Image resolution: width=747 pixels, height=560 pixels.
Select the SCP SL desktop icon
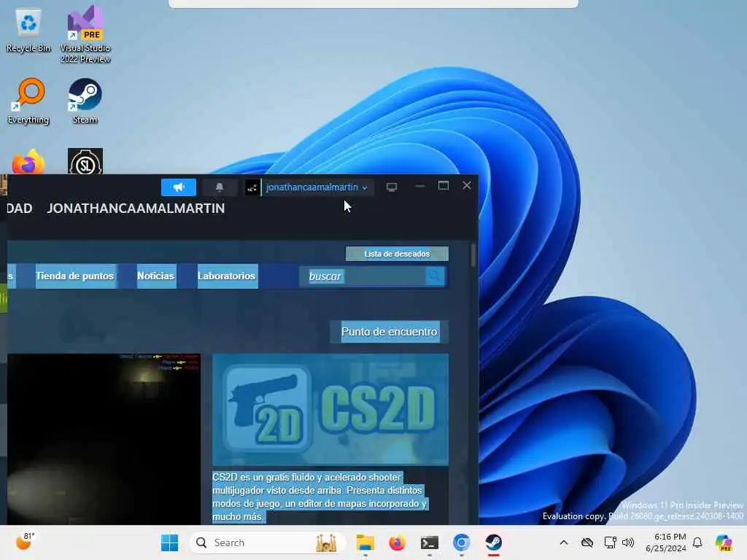tap(85, 161)
